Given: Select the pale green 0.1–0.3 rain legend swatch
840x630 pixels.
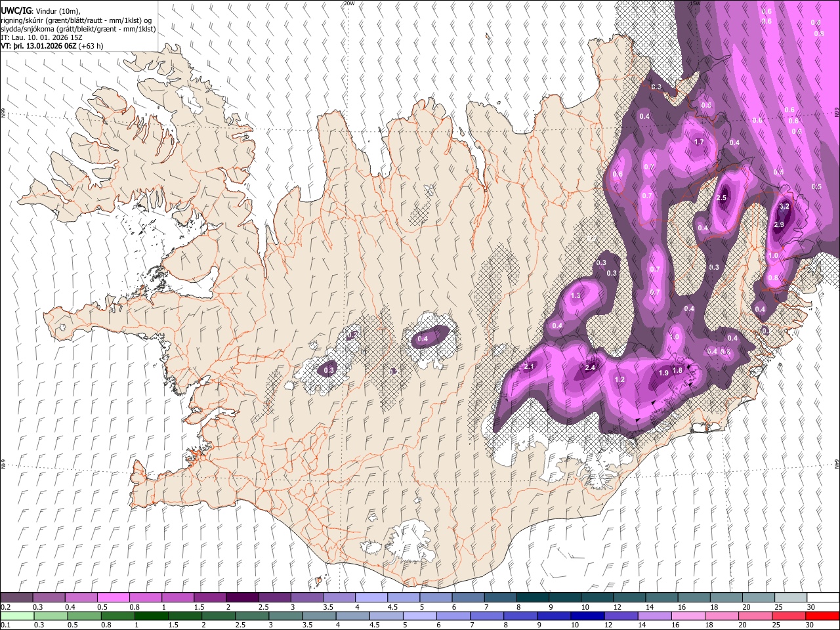Looking at the screenshot, I should 16,616.
